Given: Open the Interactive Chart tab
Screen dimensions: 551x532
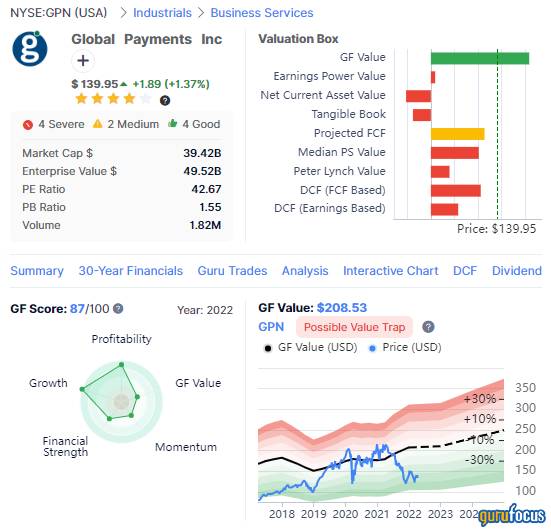Looking at the screenshot, I should 391,271.
